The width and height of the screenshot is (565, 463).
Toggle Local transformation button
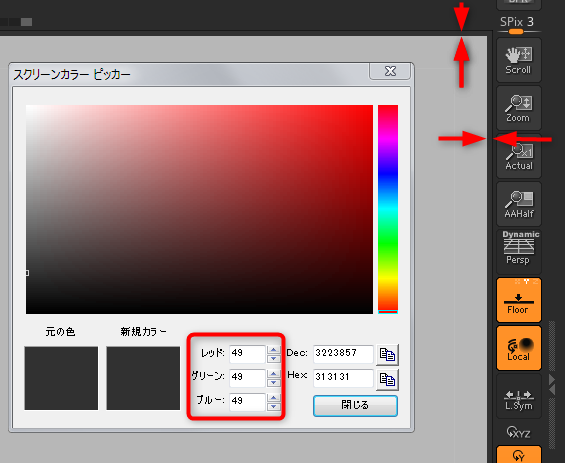click(x=519, y=348)
